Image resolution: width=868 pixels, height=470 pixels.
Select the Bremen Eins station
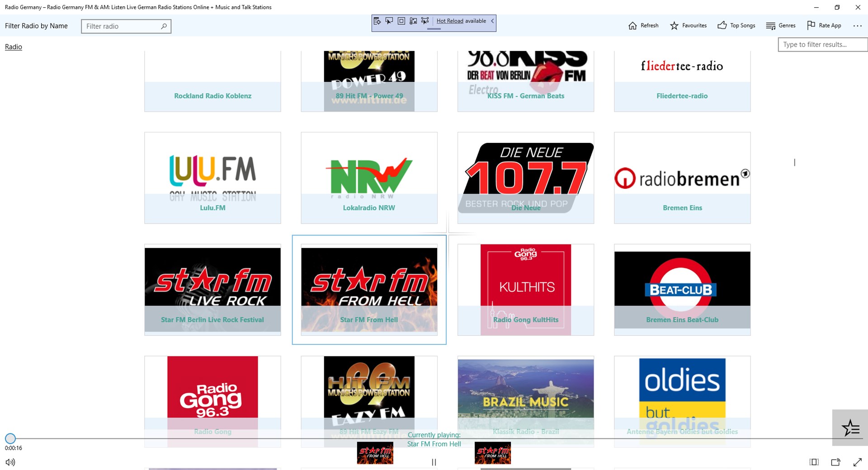(682, 178)
